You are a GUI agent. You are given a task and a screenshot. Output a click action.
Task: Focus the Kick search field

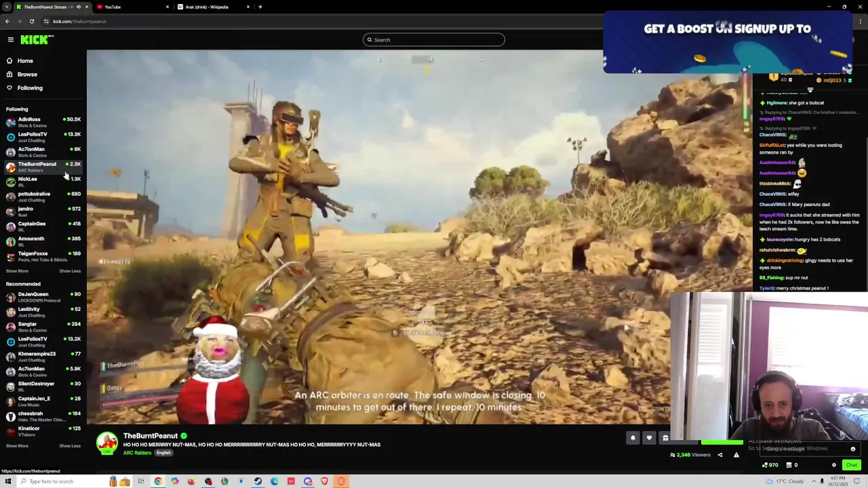[x=434, y=40]
